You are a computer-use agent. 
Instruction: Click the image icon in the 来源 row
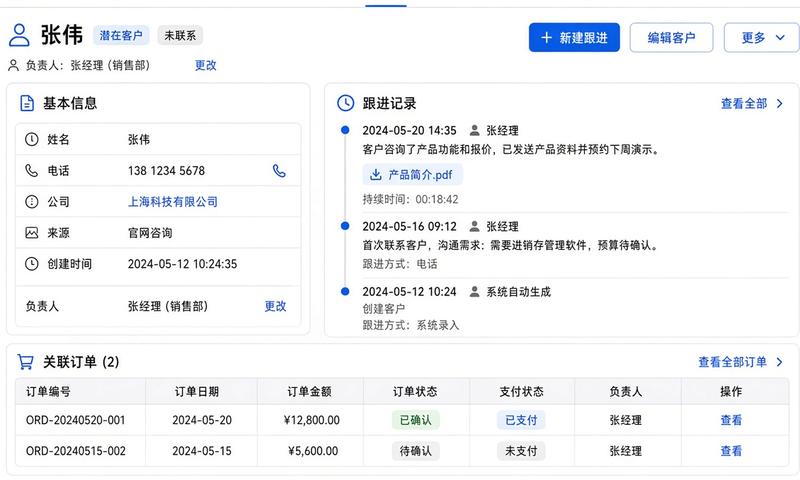pos(32,233)
